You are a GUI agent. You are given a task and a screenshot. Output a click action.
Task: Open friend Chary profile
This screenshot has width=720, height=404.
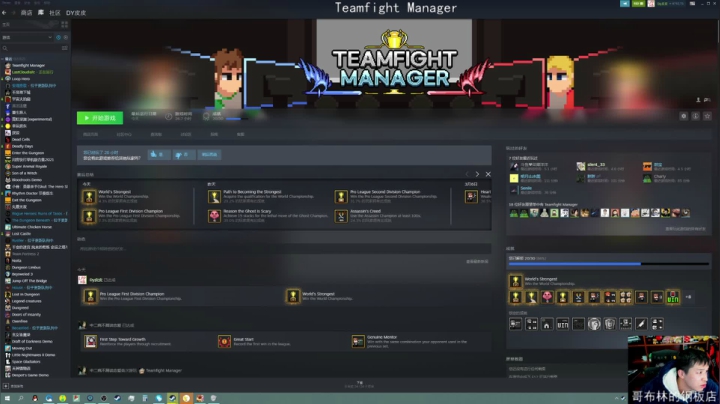point(666,178)
